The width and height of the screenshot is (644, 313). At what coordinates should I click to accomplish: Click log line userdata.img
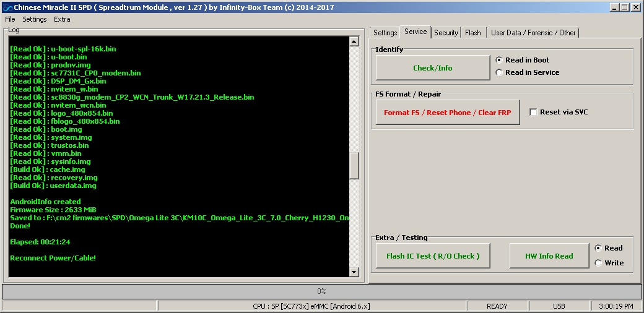click(x=53, y=186)
